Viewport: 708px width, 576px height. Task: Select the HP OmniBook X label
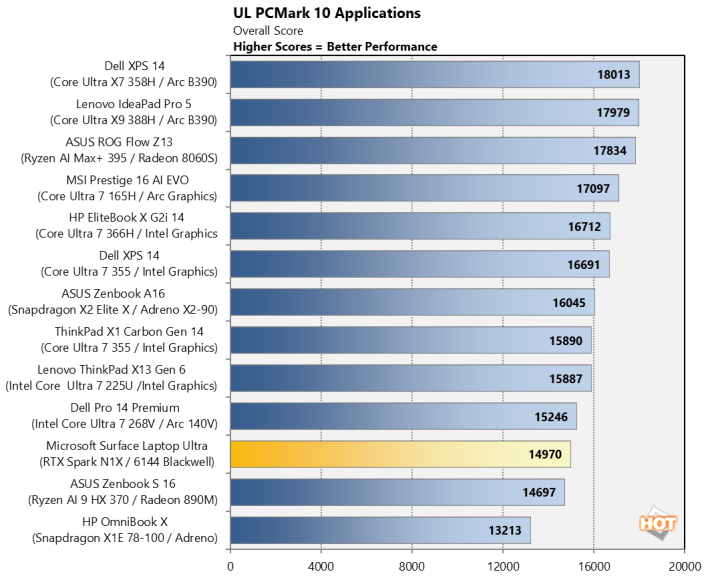[x=125, y=530]
